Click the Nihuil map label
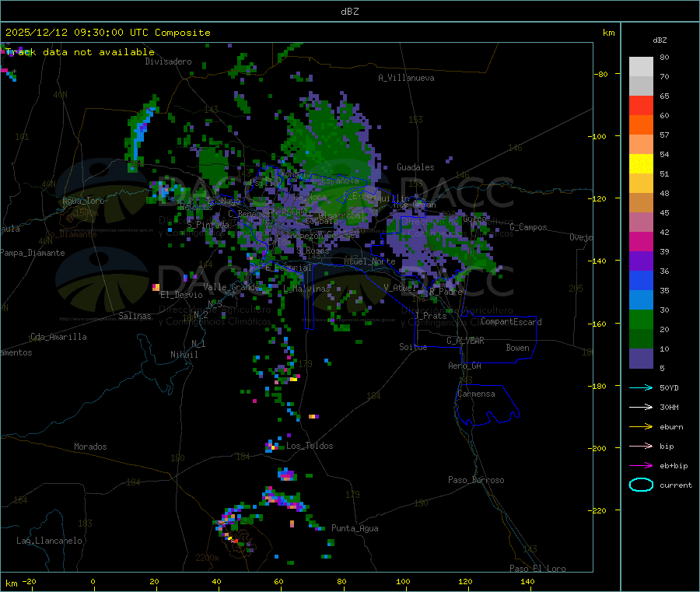The width and height of the screenshot is (700, 592). click(x=184, y=355)
